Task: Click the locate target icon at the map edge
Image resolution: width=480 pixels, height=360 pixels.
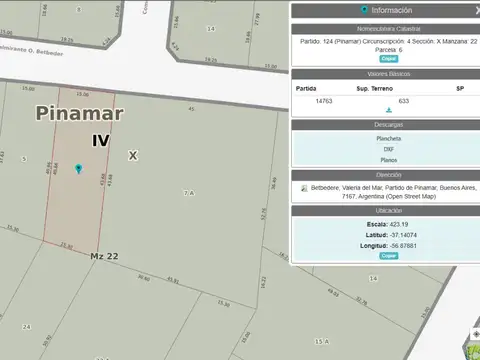Action: [x=476, y=334]
